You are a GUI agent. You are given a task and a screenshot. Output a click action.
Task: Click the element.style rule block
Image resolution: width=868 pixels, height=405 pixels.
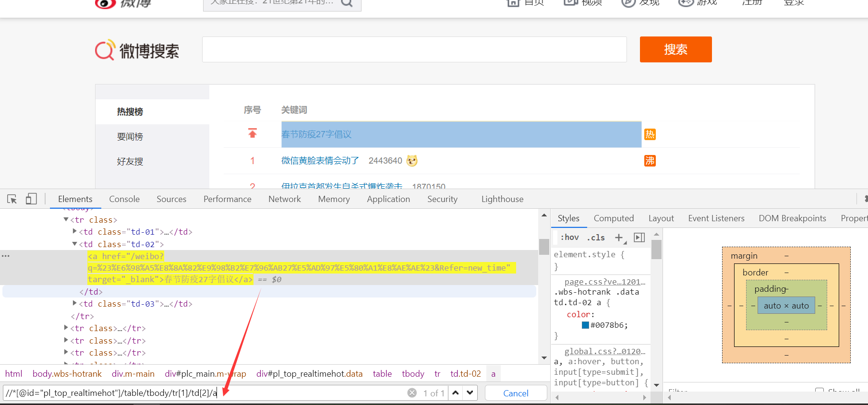tap(600, 260)
